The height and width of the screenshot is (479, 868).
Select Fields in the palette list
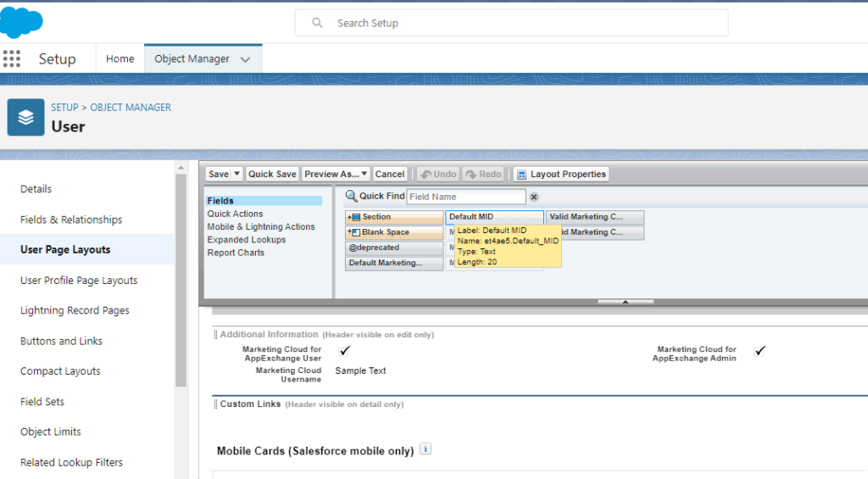(x=264, y=200)
